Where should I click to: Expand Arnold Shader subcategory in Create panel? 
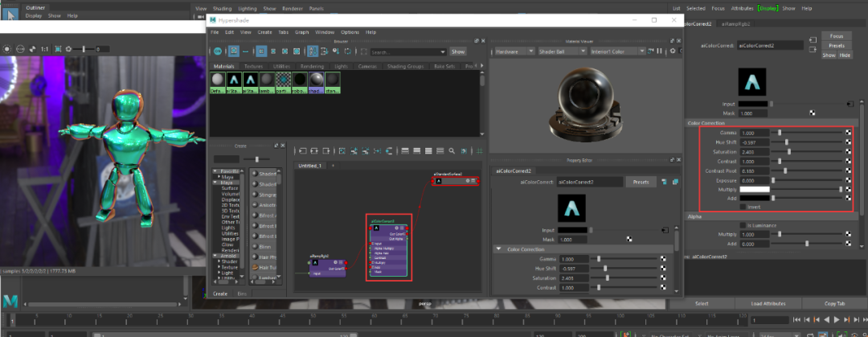[219, 261]
